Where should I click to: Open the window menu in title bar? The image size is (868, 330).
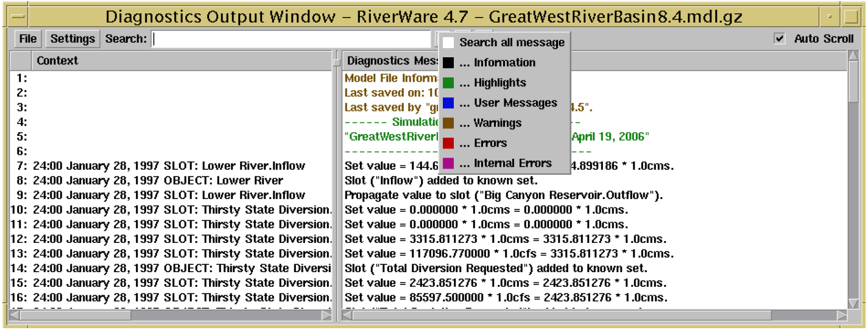click(x=18, y=16)
